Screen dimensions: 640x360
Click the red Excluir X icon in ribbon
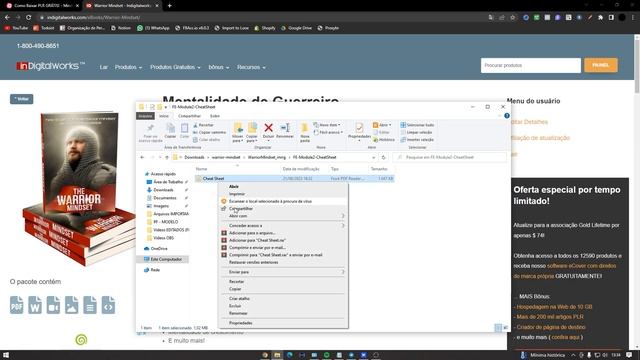click(x=268, y=128)
